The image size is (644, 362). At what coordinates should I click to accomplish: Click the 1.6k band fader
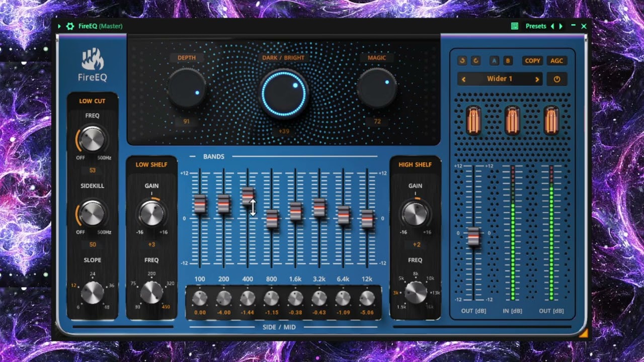295,211
